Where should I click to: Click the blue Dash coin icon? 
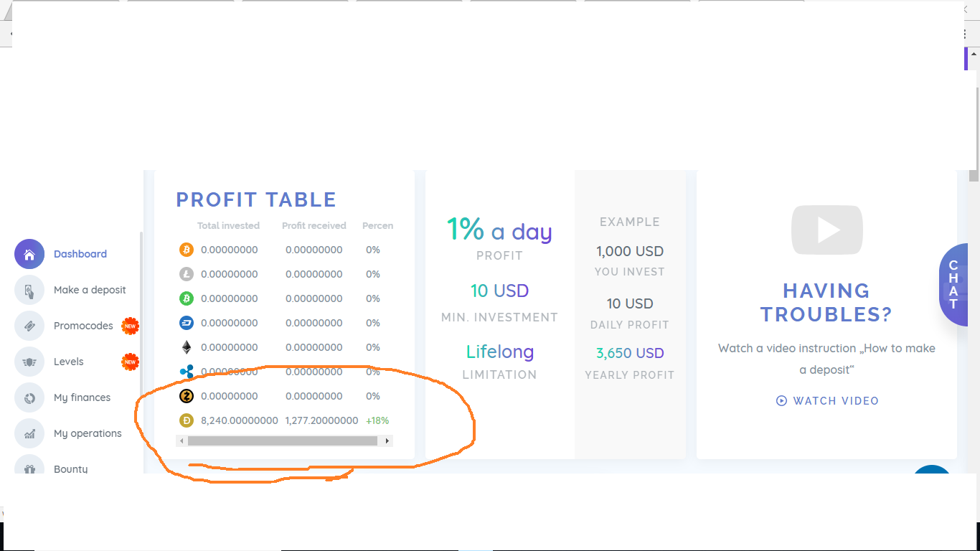click(187, 323)
